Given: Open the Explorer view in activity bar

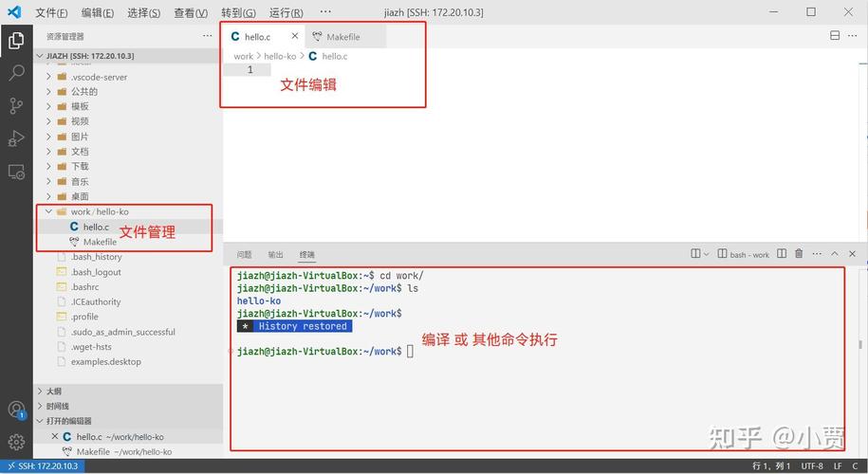Looking at the screenshot, I should (16, 41).
